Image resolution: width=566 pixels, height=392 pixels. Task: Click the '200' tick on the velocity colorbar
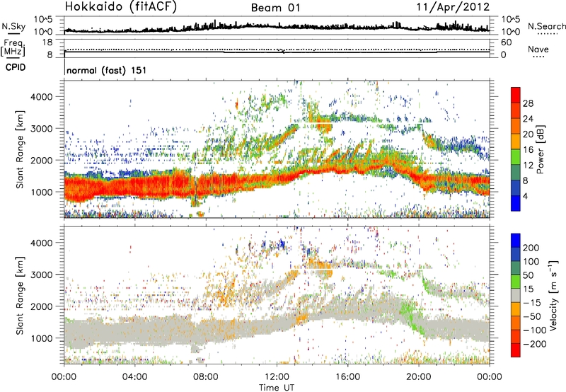pos(531,248)
